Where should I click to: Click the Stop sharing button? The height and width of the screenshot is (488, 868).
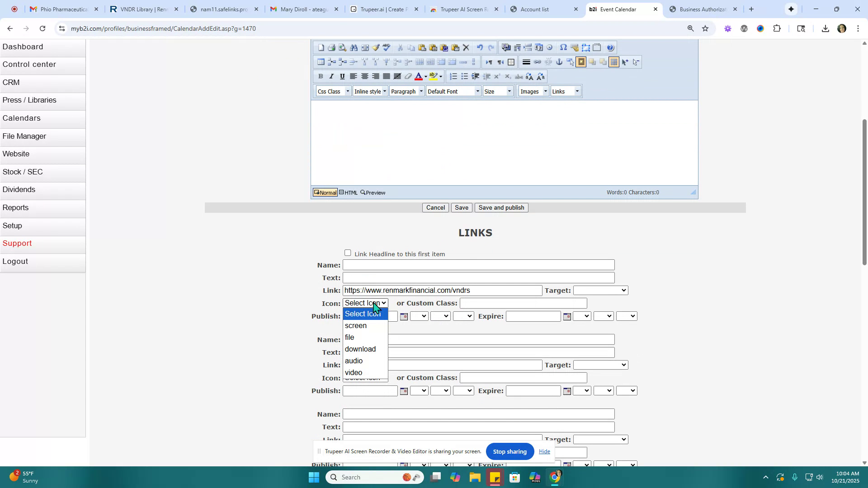(510, 451)
